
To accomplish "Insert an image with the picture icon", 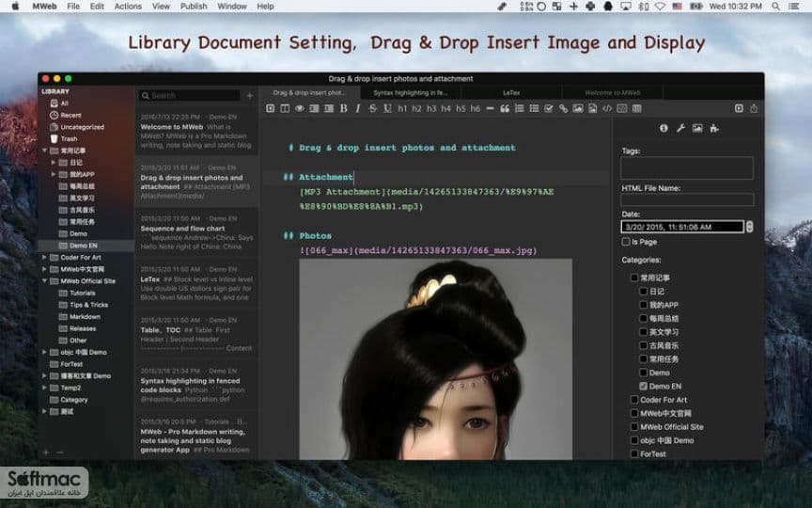I will tap(578, 108).
